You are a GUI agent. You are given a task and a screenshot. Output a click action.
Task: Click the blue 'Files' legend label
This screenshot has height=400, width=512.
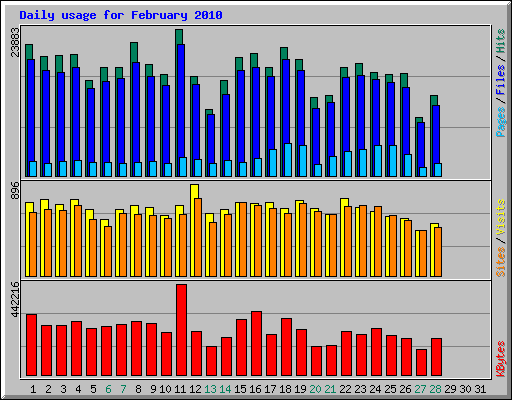click(501, 80)
